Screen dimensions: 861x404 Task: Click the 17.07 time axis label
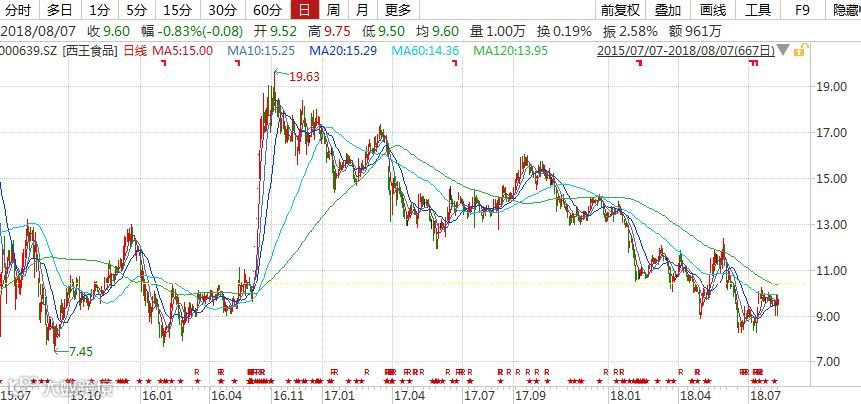(x=479, y=395)
